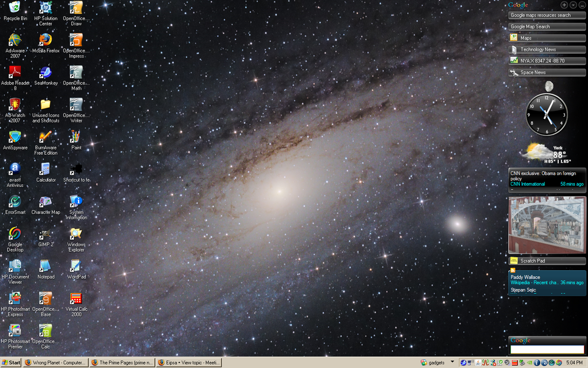588x368 pixels.
Task: Open the York weather gadget
Action: click(546, 153)
